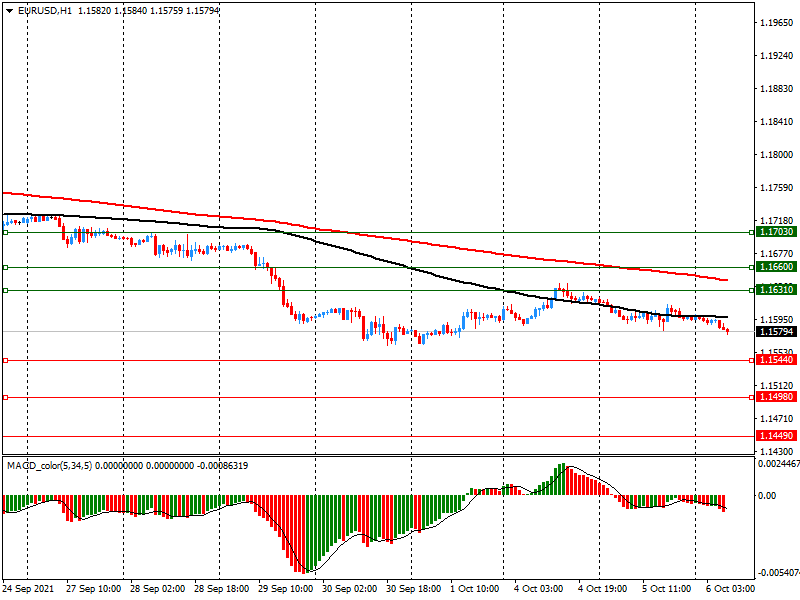
Task: Click the MACD scale 0.0024467 value
Action: click(x=779, y=464)
